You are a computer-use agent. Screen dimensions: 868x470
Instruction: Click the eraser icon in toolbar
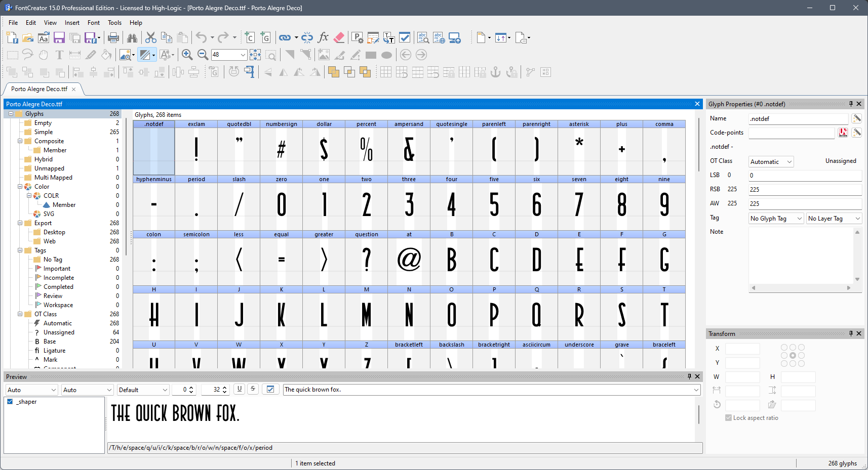339,37
